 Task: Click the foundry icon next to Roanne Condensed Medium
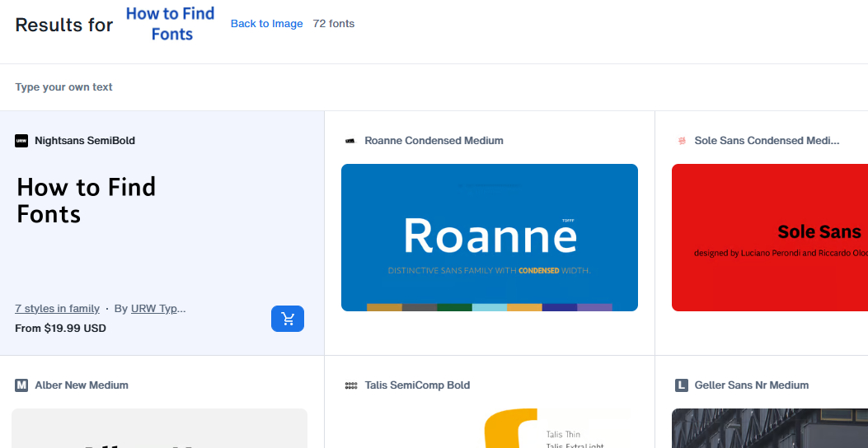click(351, 141)
